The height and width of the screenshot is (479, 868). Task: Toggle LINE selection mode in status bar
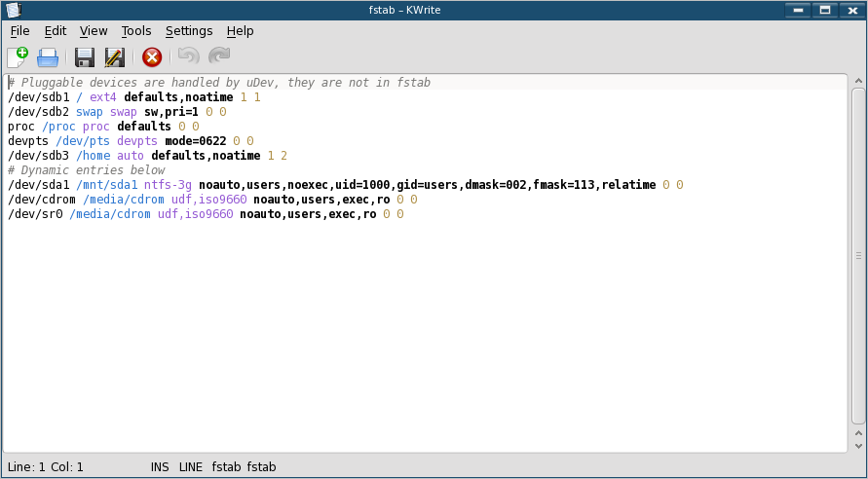click(191, 467)
